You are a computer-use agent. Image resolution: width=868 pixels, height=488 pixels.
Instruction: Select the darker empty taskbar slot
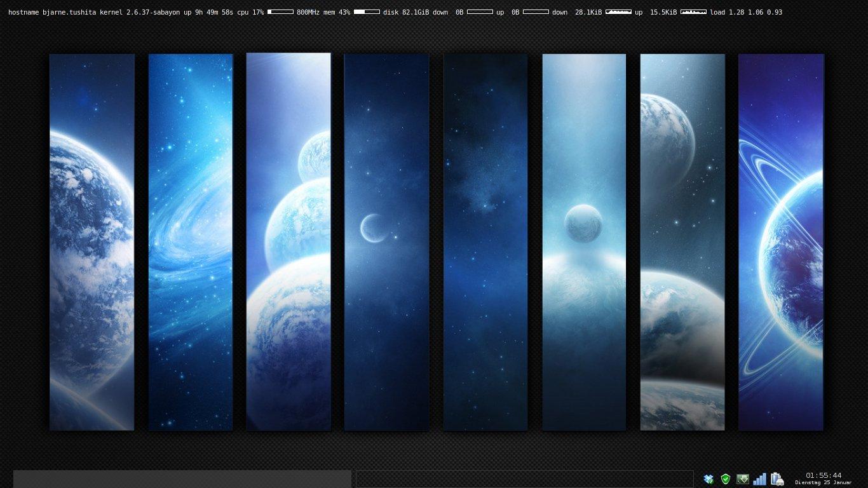524,479
